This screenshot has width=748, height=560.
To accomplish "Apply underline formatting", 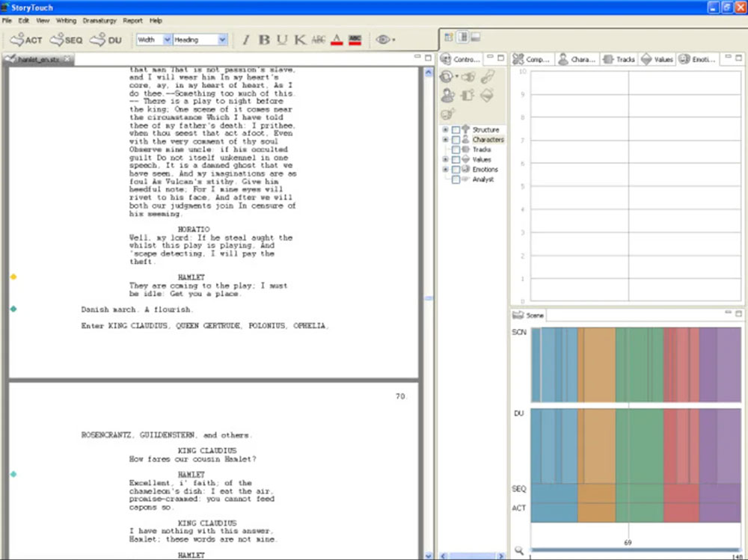I will point(281,40).
